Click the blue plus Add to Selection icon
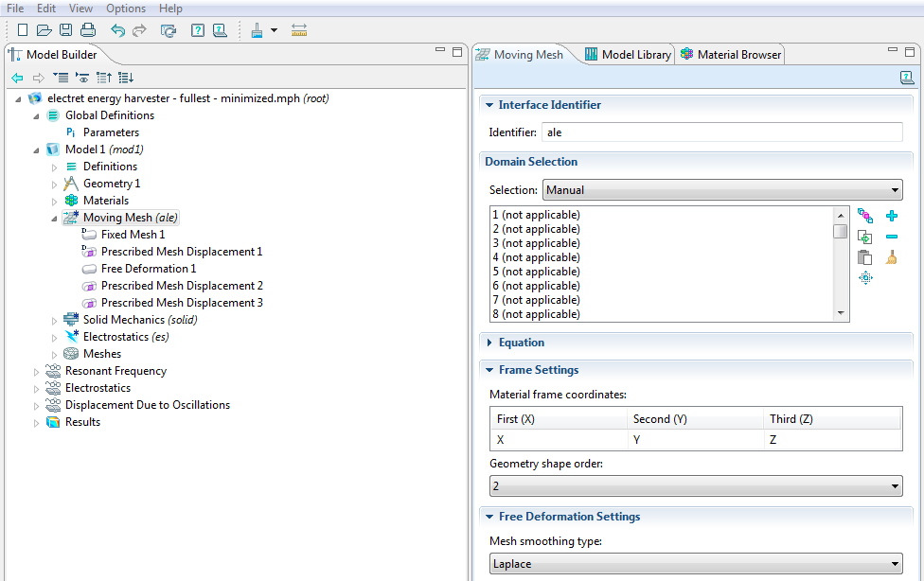 [891, 217]
